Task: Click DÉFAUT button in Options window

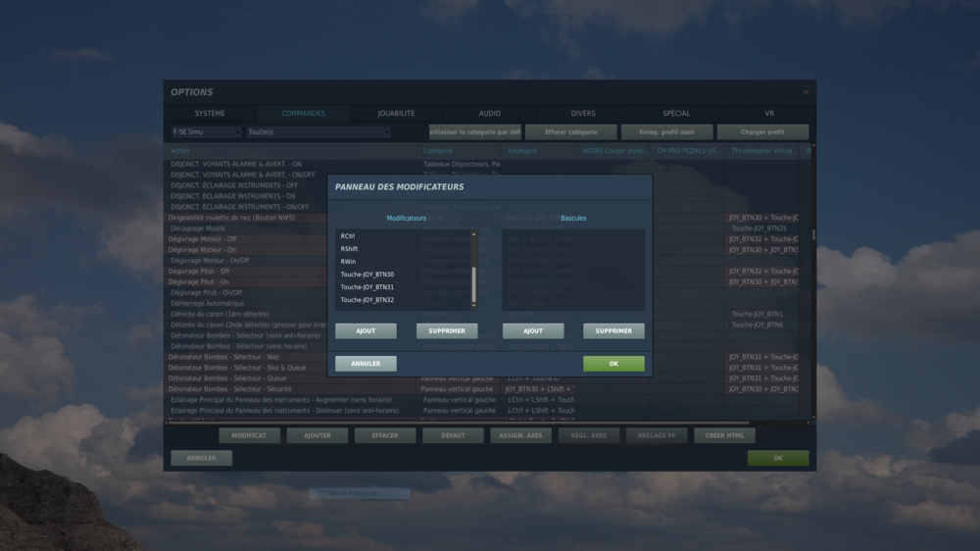Action: click(453, 435)
